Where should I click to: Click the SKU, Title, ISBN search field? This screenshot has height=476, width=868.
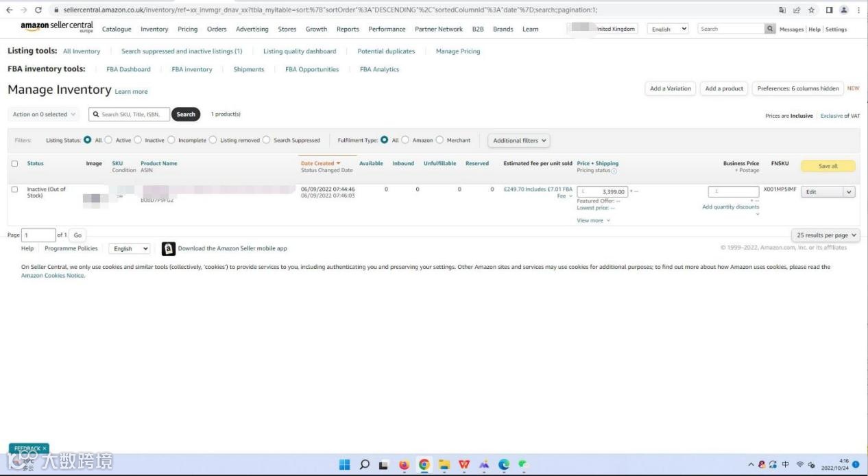point(129,115)
